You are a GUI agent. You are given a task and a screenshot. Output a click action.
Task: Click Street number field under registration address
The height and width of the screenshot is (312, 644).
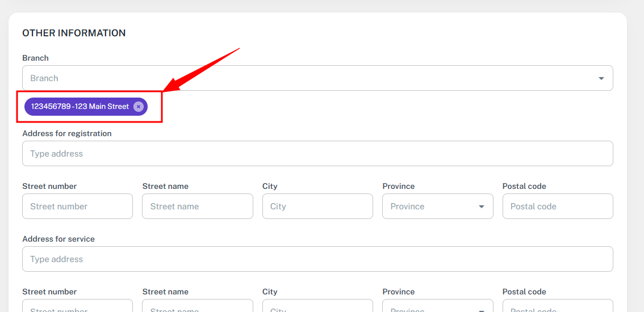pyautogui.click(x=77, y=206)
